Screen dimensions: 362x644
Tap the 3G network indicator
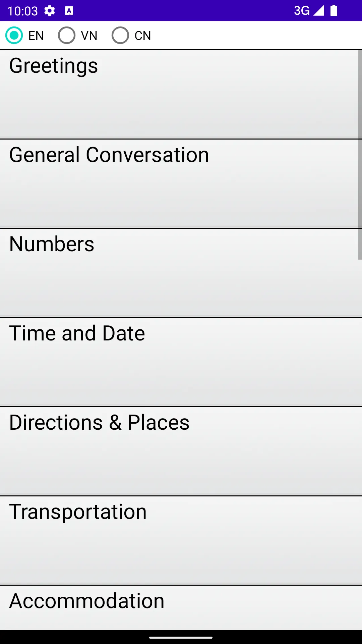click(x=302, y=11)
